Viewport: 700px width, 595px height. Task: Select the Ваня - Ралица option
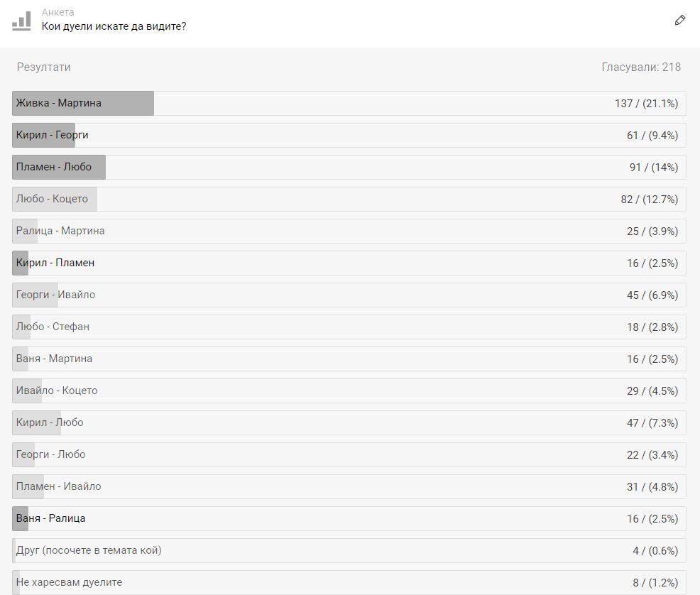[349, 518]
